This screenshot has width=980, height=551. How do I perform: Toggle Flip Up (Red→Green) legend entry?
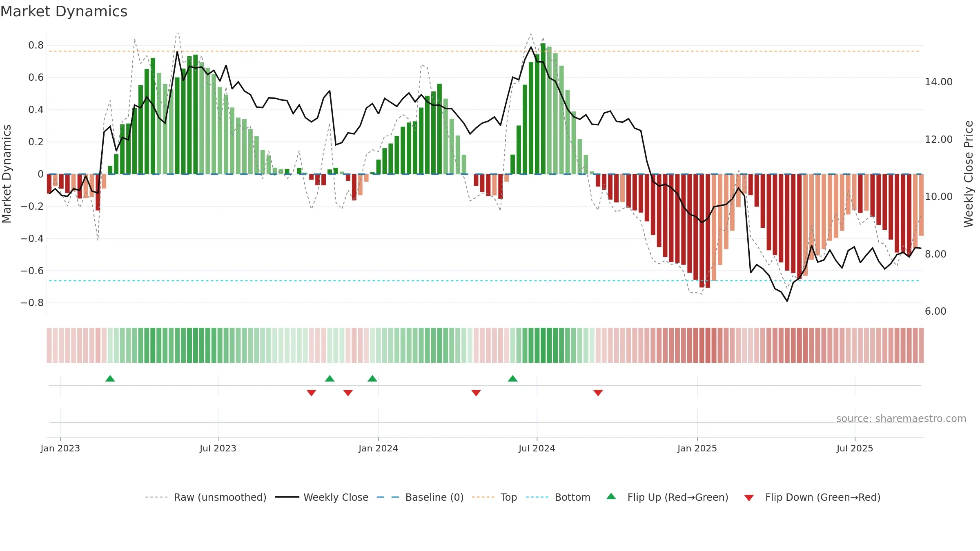point(668,497)
